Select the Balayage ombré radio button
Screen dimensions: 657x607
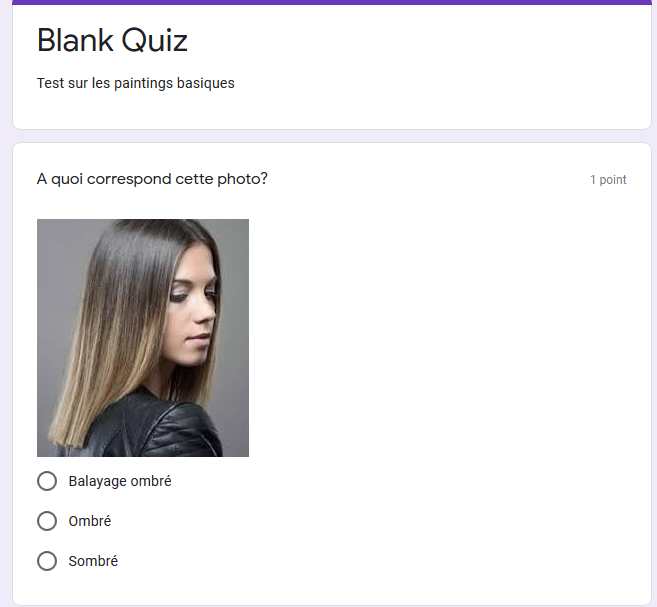click(47, 481)
